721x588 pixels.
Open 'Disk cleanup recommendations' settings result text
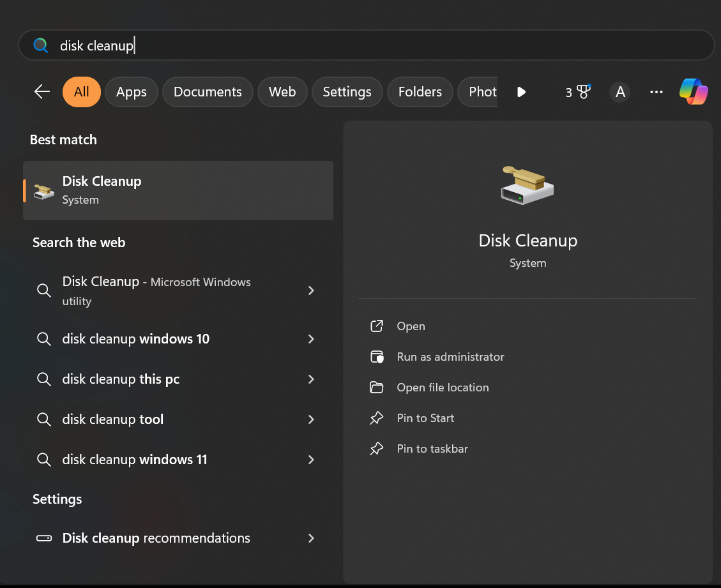[156, 538]
